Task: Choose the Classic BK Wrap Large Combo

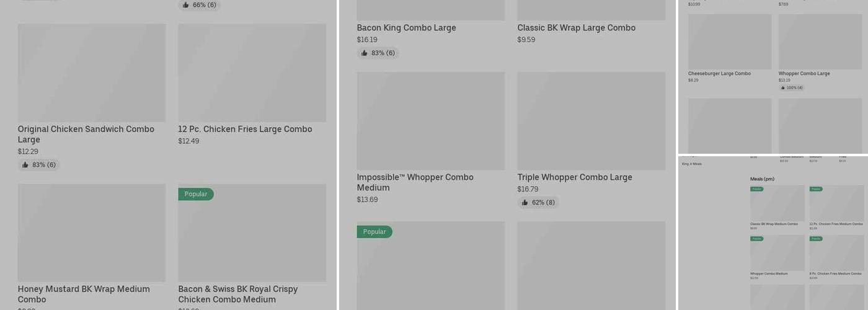Action: 576,28
